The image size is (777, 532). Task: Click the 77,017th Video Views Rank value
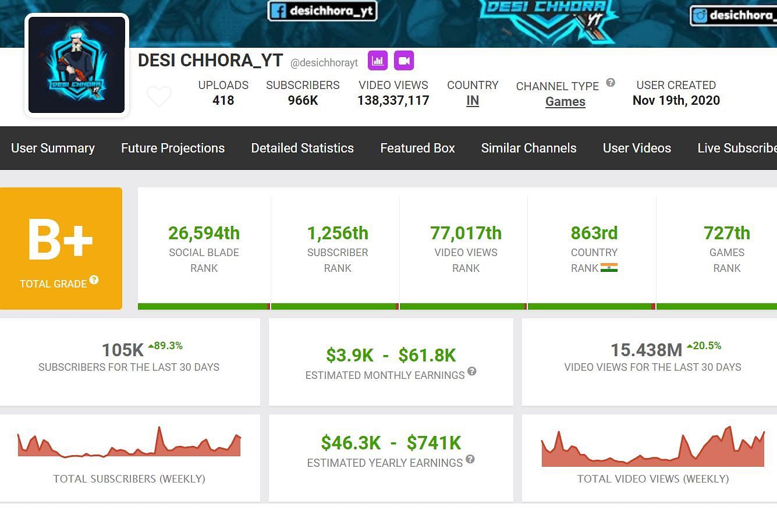click(x=466, y=233)
